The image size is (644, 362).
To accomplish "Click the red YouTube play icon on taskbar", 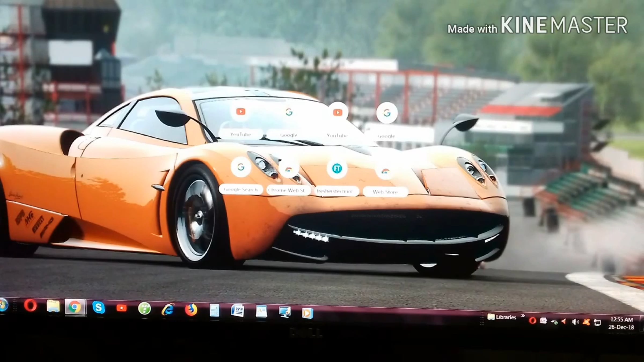I will 121,308.
